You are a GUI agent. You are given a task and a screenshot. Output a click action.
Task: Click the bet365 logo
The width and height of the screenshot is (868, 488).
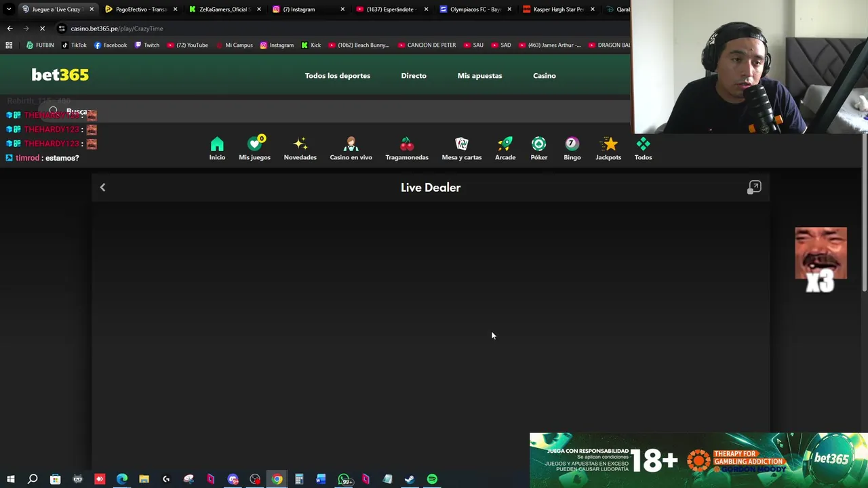click(x=60, y=75)
